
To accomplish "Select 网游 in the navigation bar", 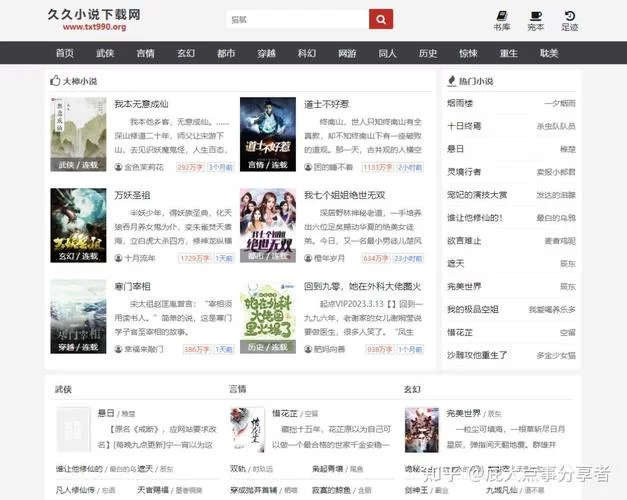I will tap(347, 53).
